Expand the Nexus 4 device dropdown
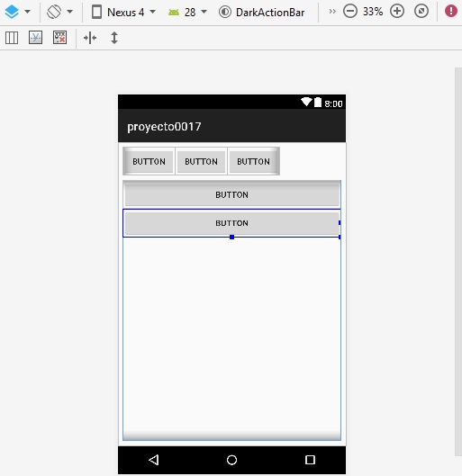 coord(123,12)
